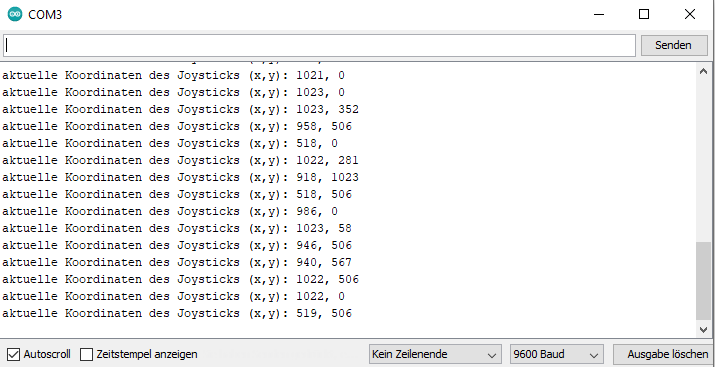The width and height of the screenshot is (715, 367).
Task: Click the output line with 940, 567
Action: pyautogui.click(x=177, y=263)
